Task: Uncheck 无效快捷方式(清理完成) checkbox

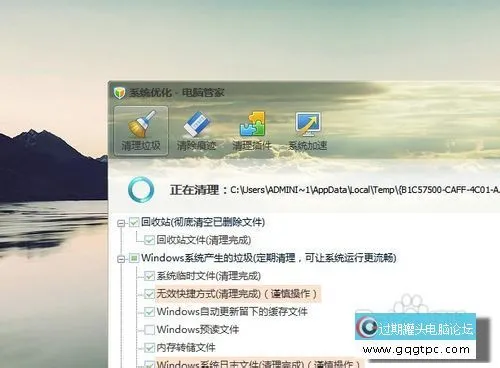Action: [149, 294]
